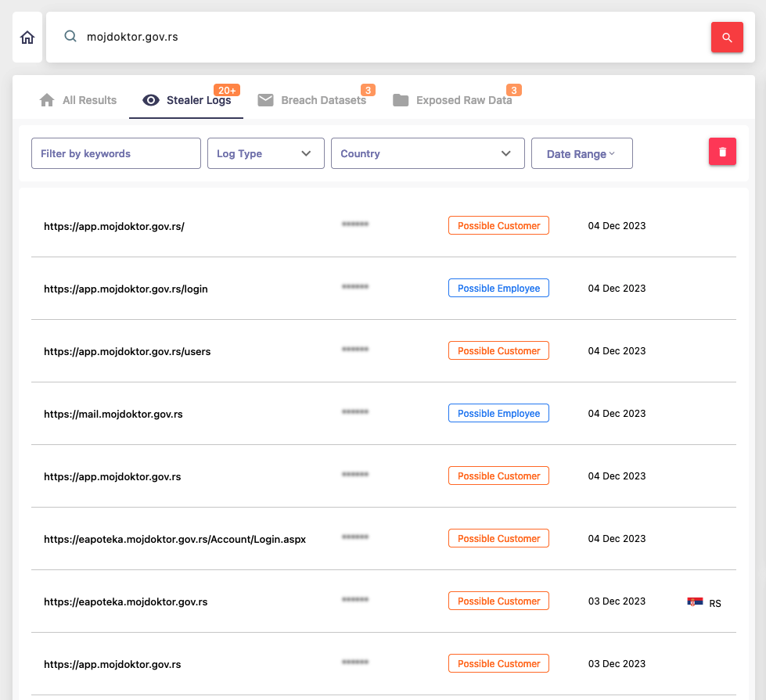Click date on the mail.mojdoktor.gov.rs row
This screenshot has height=700, width=766.
point(617,413)
